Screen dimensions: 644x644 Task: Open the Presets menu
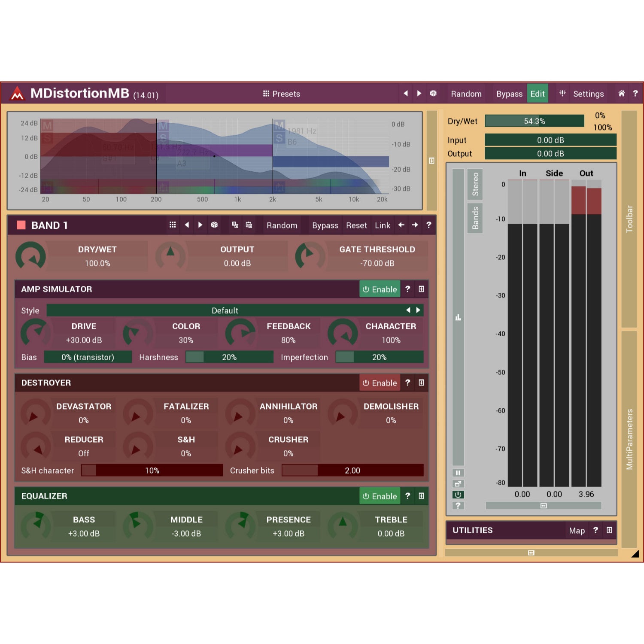[x=282, y=94]
